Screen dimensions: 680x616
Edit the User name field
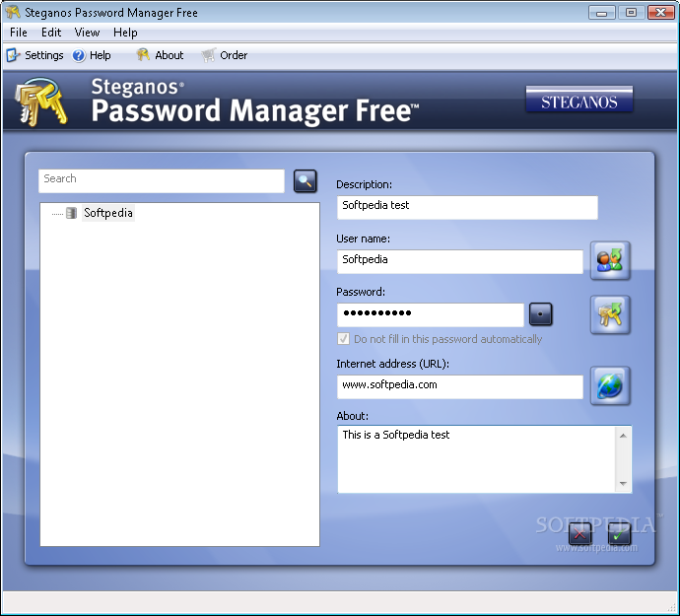(460, 261)
